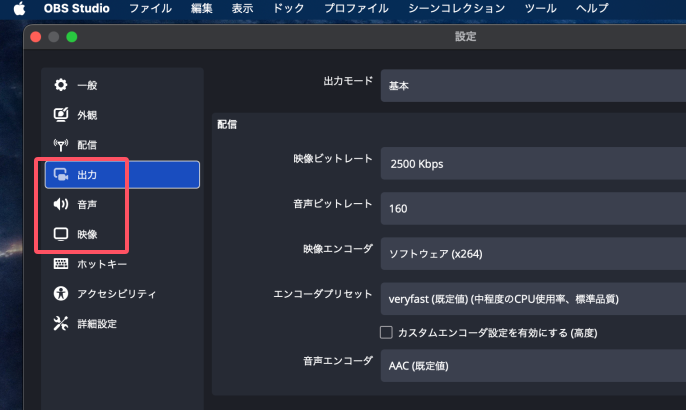This screenshot has height=410, width=686.
Task: Open the Apple menu
Action: [19, 8]
